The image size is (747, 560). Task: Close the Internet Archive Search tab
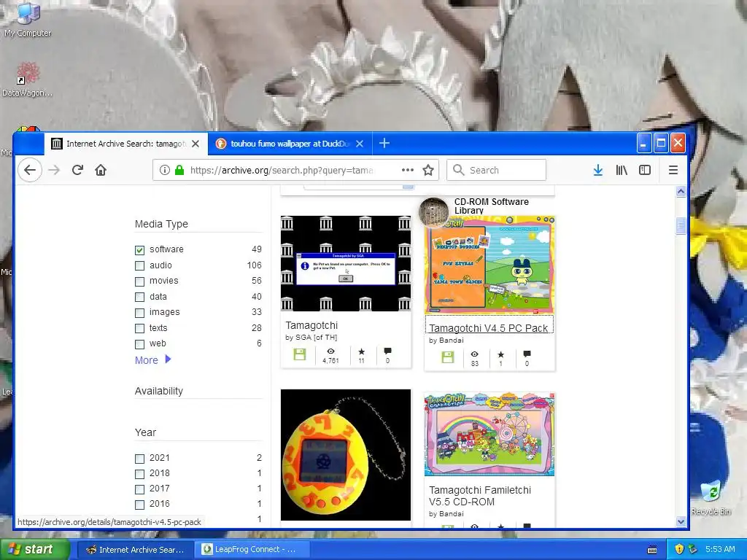coord(196,144)
